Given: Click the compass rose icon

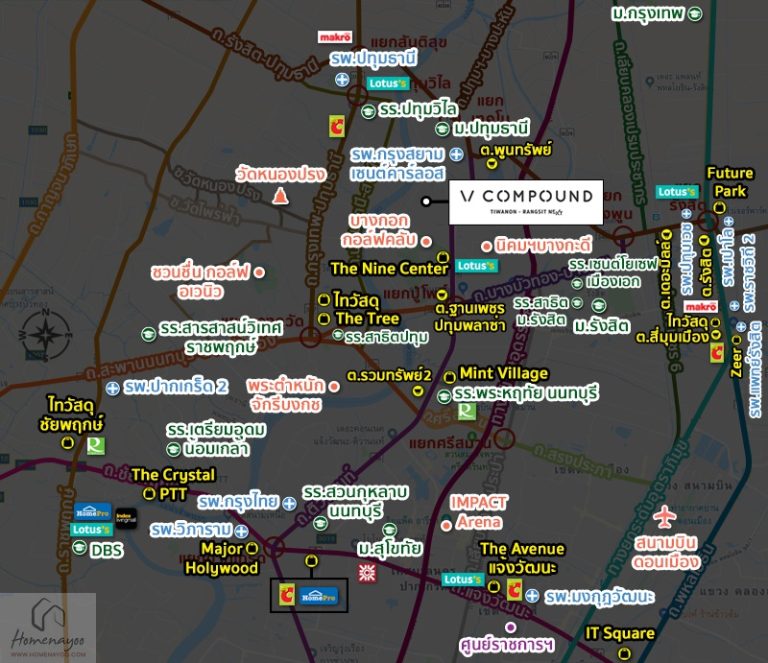Looking at the screenshot, I should click(45, 335).
